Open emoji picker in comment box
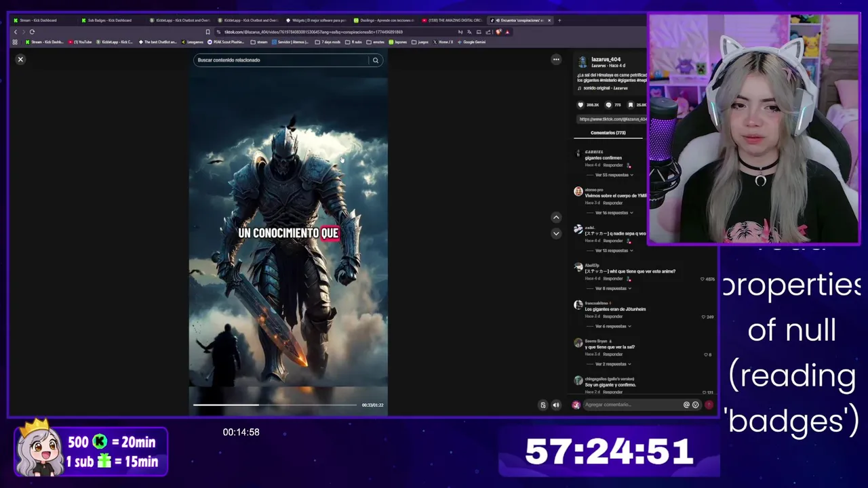The width and height of the screenshot is (868, 488). pyautogui.click(x=695, y=405)
